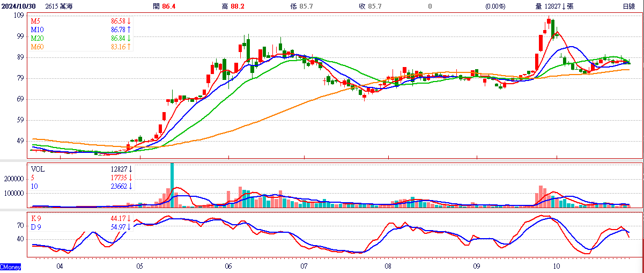Click the tallest cyan volume bar in May
Image resolution: width=644 pixels, height=273 pixels.
tap(172, 185)
